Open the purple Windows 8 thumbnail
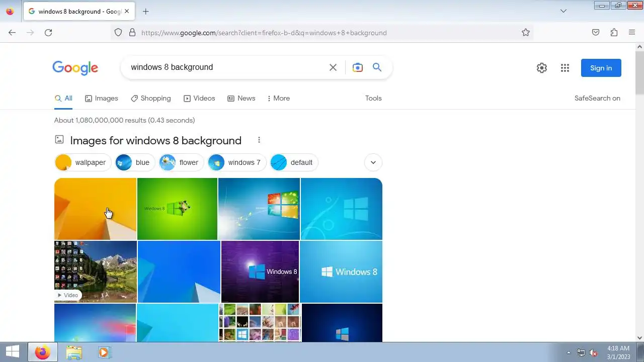 tap(260, 271)
